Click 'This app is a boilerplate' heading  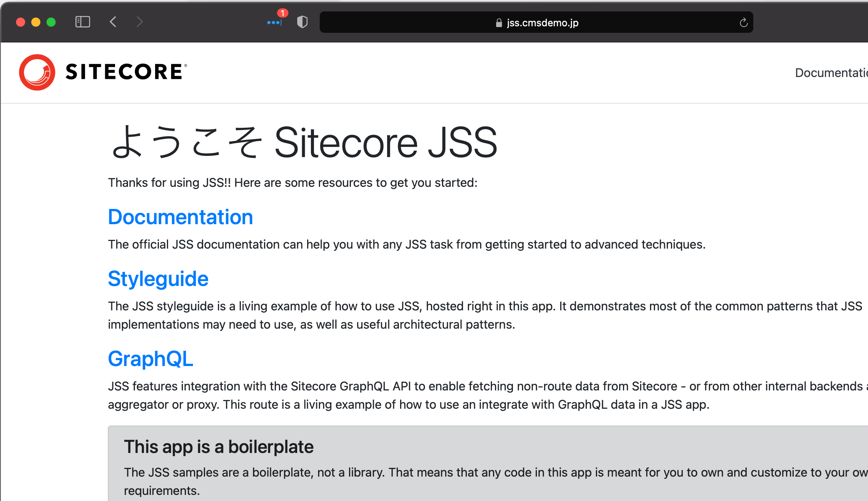point(219,446)
